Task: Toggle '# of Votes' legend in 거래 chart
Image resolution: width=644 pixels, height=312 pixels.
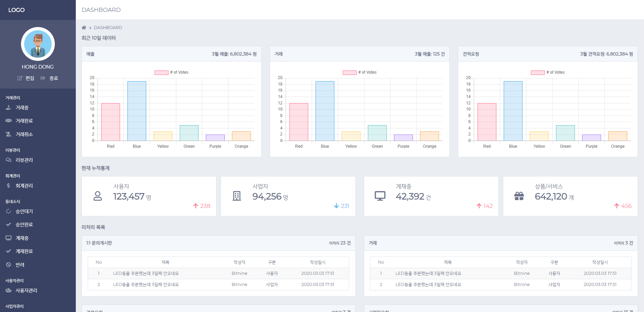Action: [x=360, y=72]
